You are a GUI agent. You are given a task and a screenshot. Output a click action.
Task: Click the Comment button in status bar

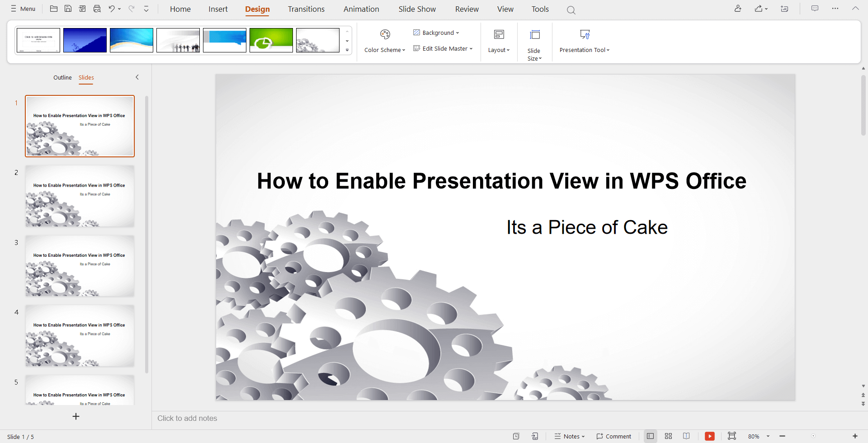pyautogui.click(x=613, y=436)
